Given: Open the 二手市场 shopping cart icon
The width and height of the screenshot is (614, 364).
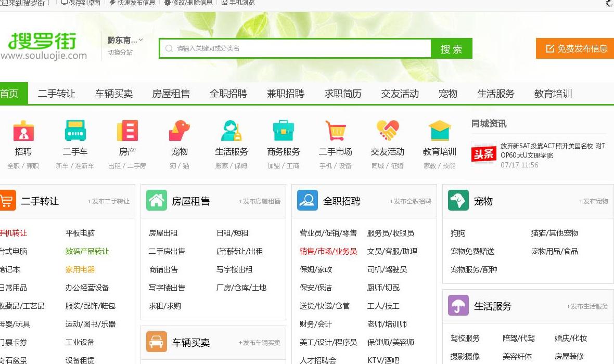Looking at the screenshot, I should click(x=335, y=131).
